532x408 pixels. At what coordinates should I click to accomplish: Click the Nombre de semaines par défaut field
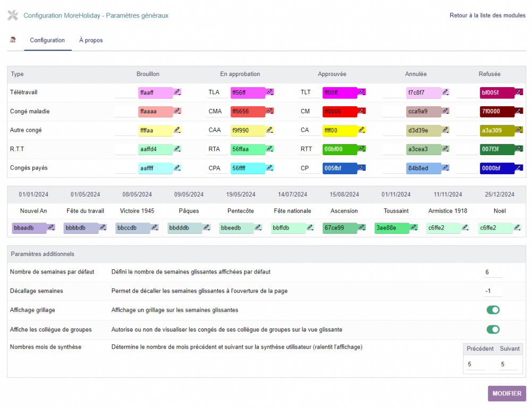[x=492, y=272]
